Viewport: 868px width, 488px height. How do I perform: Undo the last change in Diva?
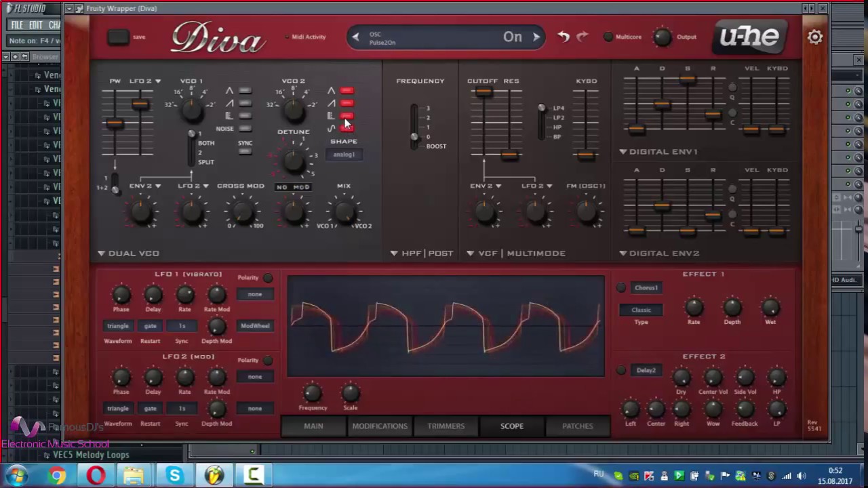click(564, 37)
